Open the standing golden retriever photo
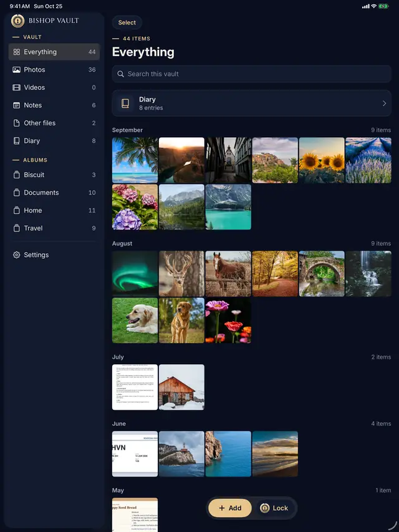This screenshot has width=399, height=532. pyautogui.click(x=181, y=321)
